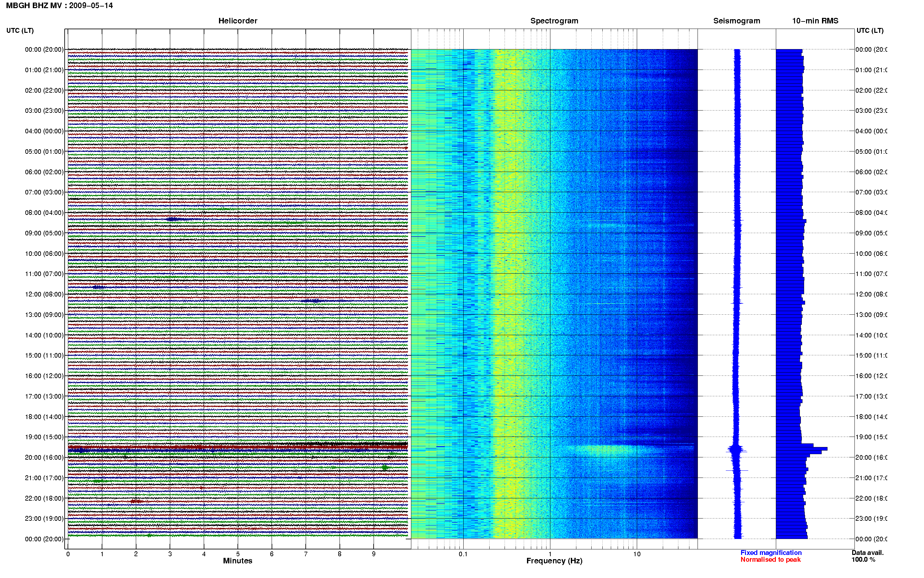Click the tallest 10-min RMS bar near 19:30

pyautogui.click(x=802, y=448)
